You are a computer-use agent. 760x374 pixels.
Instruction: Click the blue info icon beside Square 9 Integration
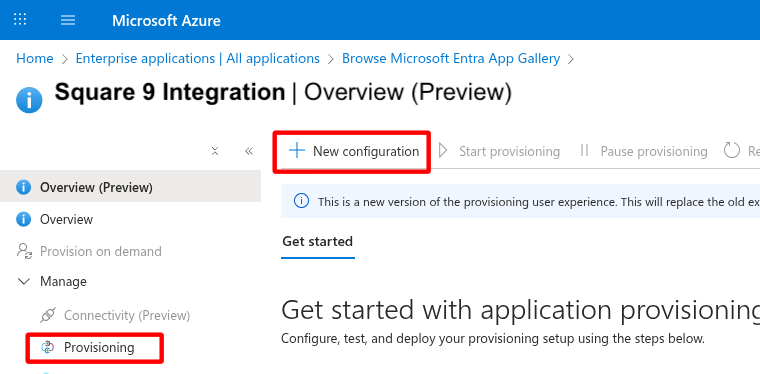point(29,100)
